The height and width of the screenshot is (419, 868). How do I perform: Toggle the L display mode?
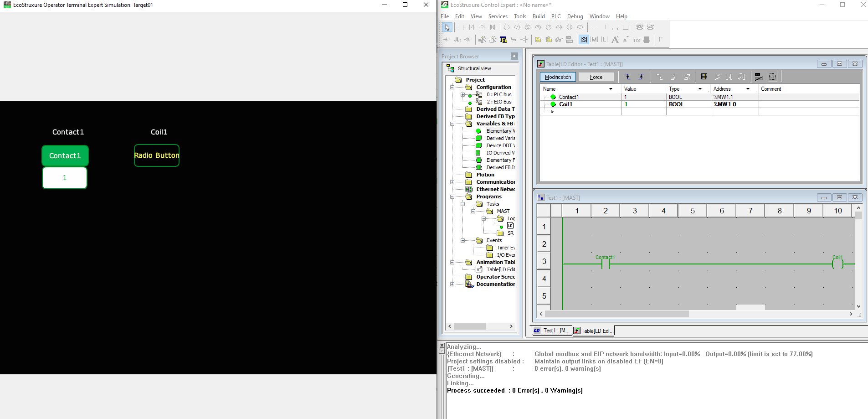pos(604,40)
